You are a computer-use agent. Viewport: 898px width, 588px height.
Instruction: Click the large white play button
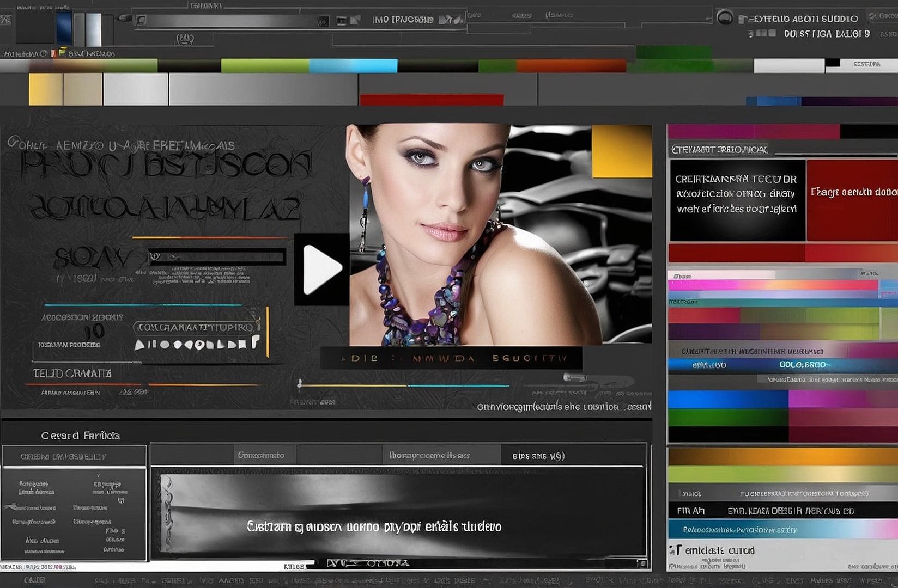(321, 269)
